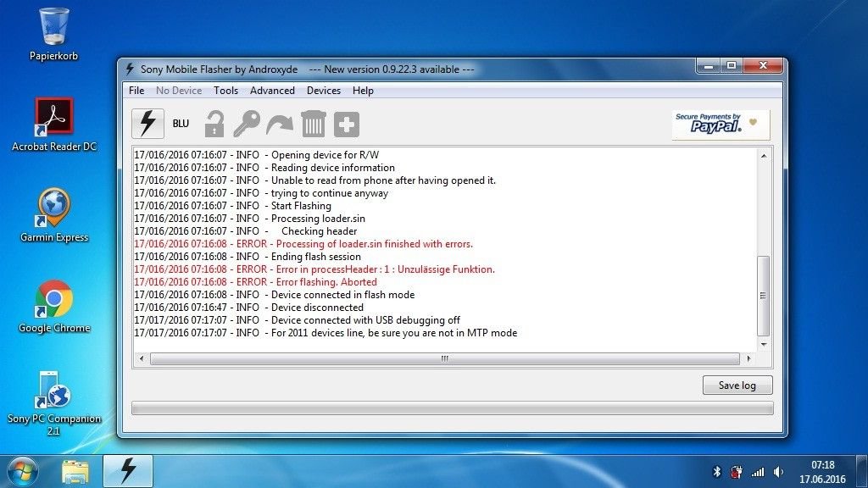Click the 'Unable to read from phone' log line
Image resolution: width=868 pixels, height=488 pixels.
pyautogui.click(x=315, y=180)
